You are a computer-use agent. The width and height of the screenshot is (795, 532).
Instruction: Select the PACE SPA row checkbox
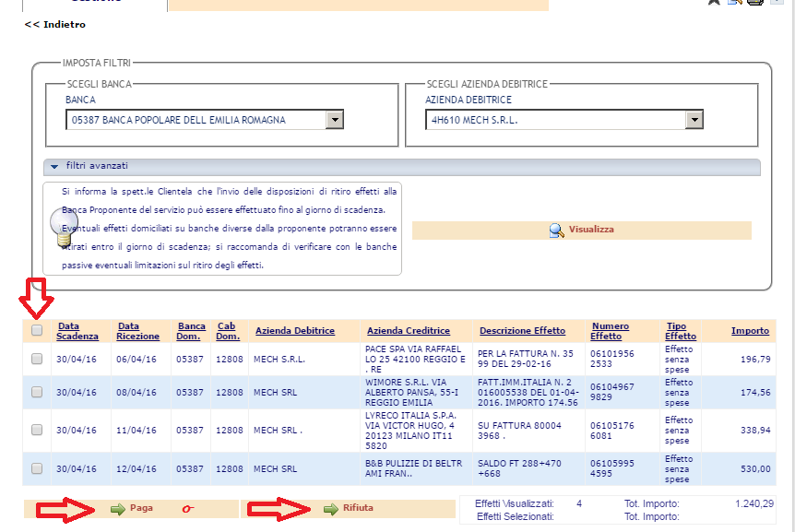(37, 360)
